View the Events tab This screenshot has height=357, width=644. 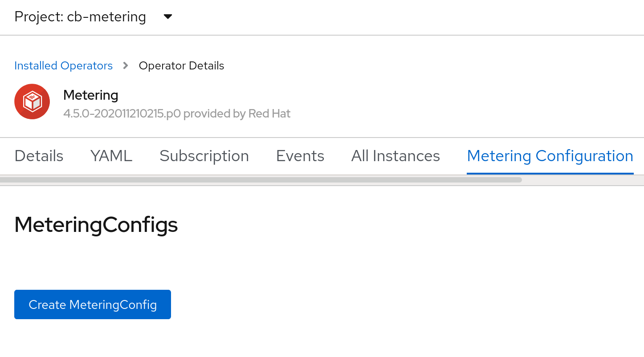coord(300,156)
